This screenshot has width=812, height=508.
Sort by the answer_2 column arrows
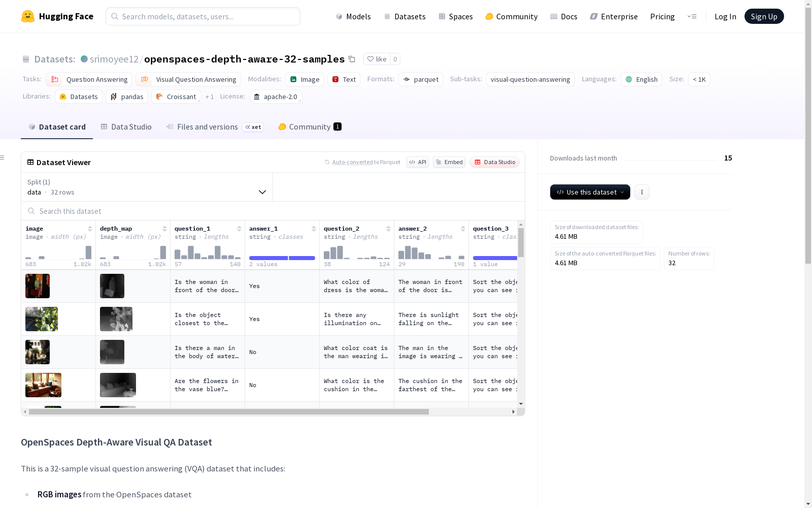point(463,229)
